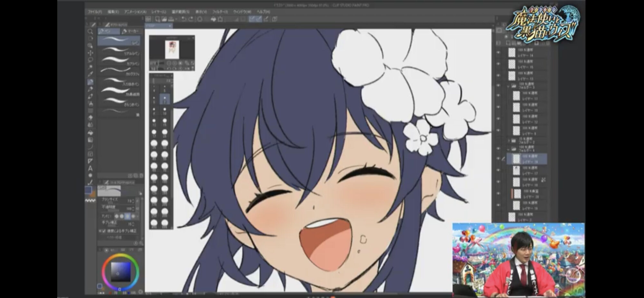
Task: Click the color square inside the wheel
Action: point(121,272)
